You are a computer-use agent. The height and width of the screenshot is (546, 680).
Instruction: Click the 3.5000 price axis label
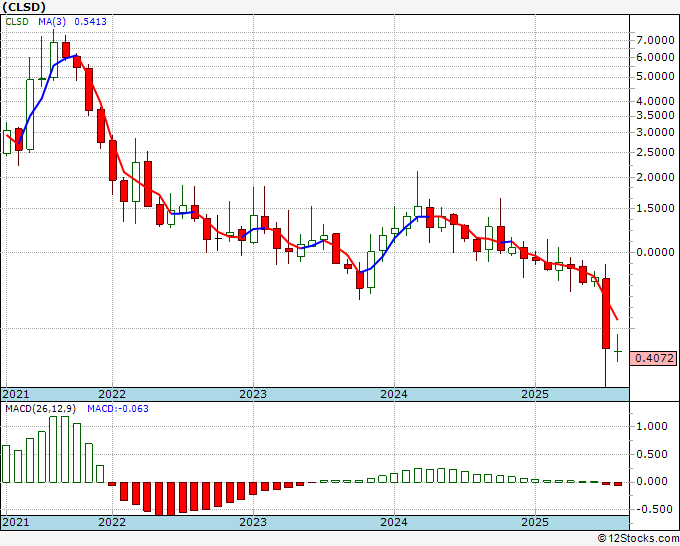click(655, 115)
